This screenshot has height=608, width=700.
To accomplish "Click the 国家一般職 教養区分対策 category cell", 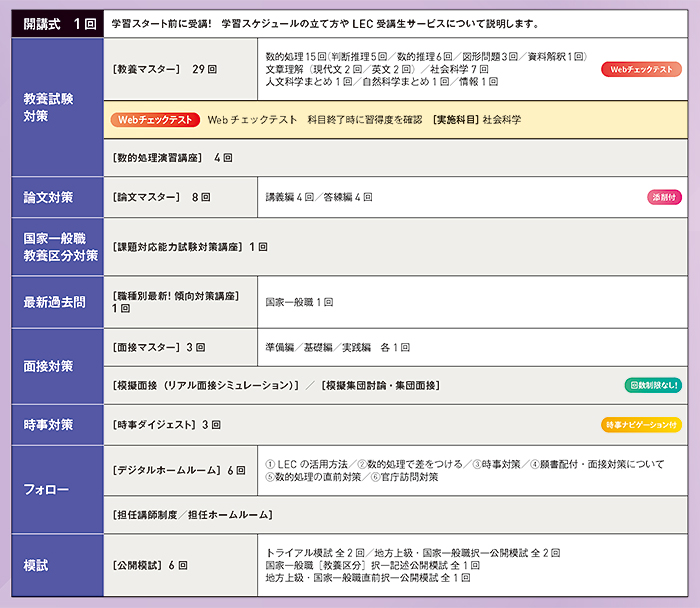I will click(x=56, y=246).
